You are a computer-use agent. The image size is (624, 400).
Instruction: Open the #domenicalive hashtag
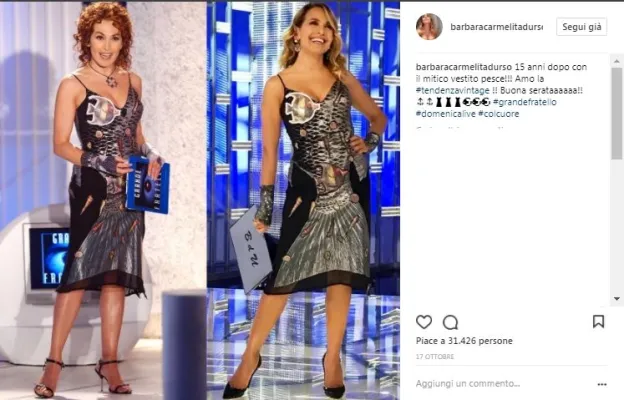446,114
